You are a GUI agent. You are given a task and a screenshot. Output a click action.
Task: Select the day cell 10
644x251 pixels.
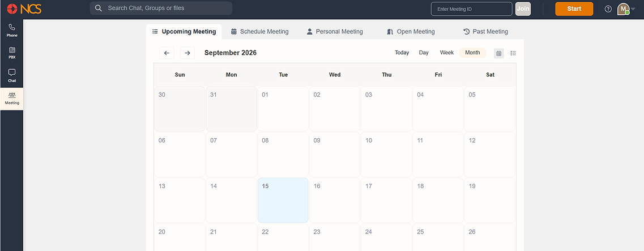coord(386,155)
